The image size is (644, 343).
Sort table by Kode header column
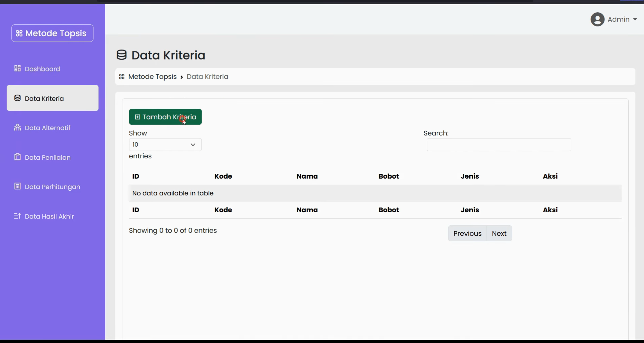coord(223,176)
